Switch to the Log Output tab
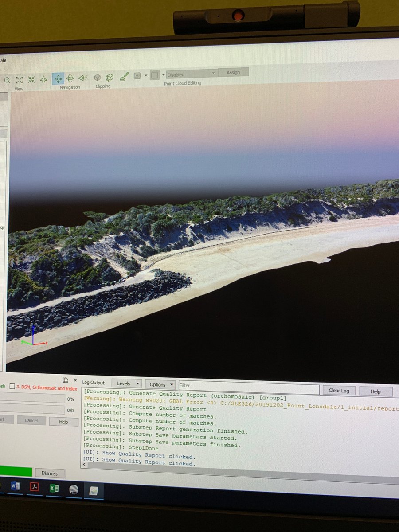Image resolution: width=399 pixels, height=532 pixels. [x=94, y=383]
